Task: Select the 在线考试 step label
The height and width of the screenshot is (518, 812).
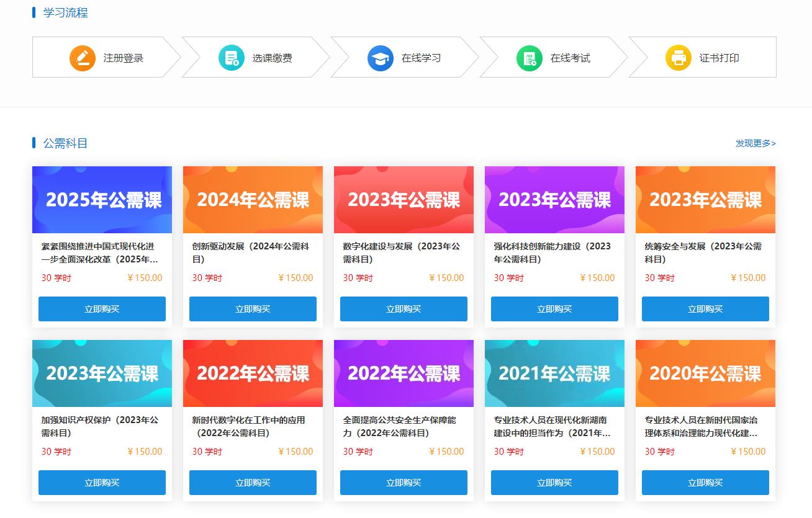Action: [x=570, y=58]
